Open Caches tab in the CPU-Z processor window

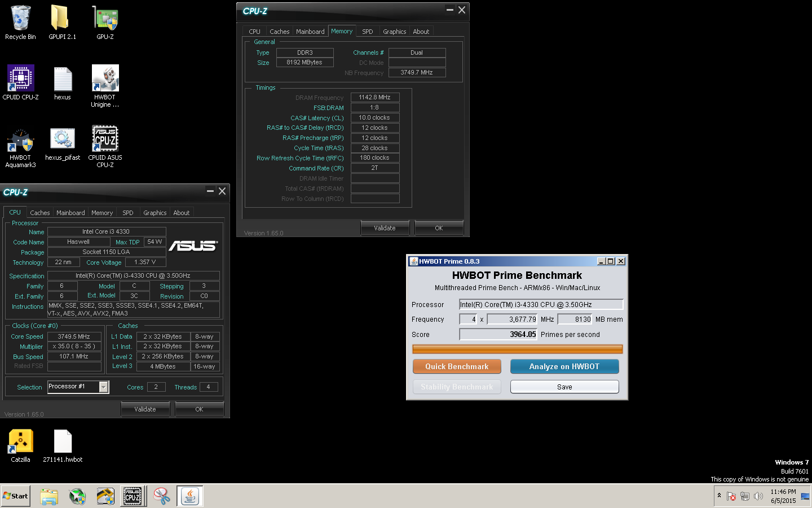point(39,213)
